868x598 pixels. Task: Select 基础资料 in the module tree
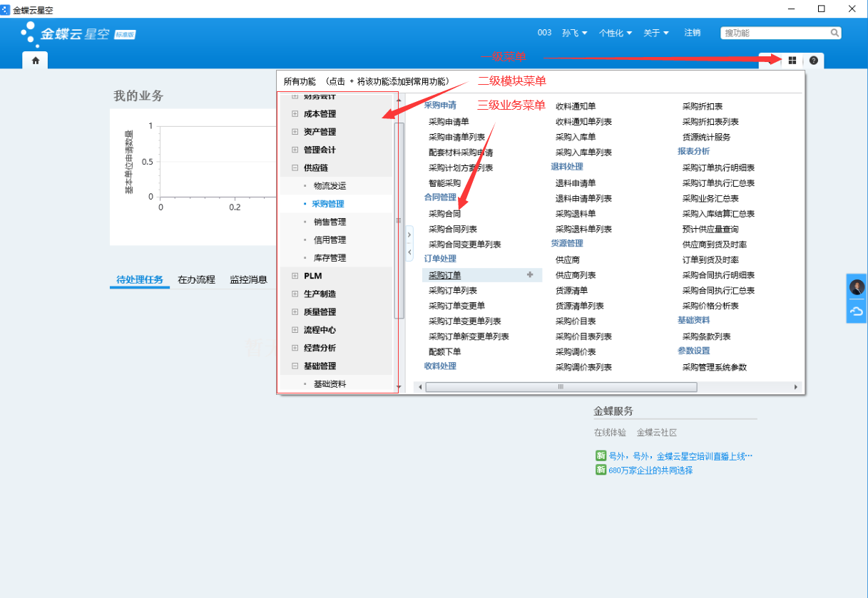click(x=330, y=384)
